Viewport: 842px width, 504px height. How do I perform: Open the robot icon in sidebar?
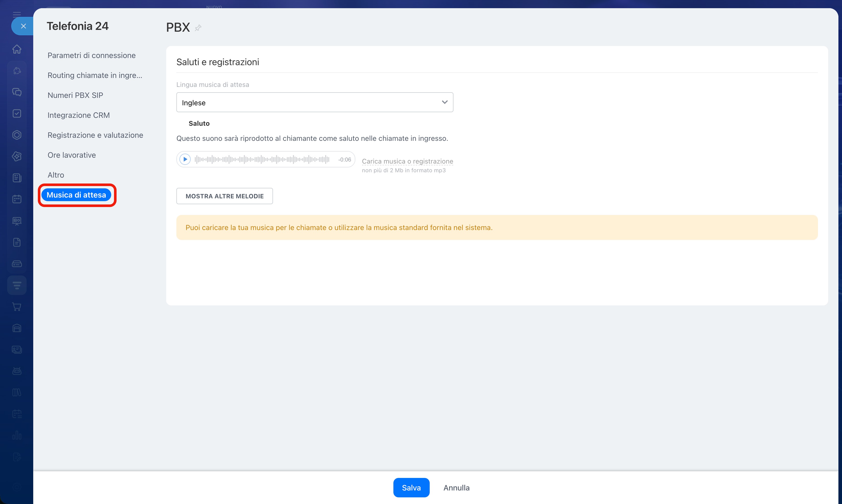point(17,371)
